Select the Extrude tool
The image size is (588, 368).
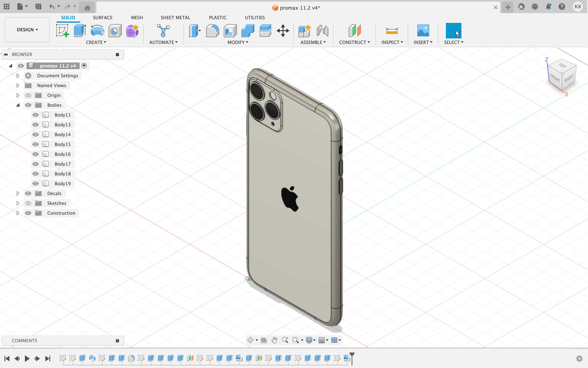pos(80,31)
